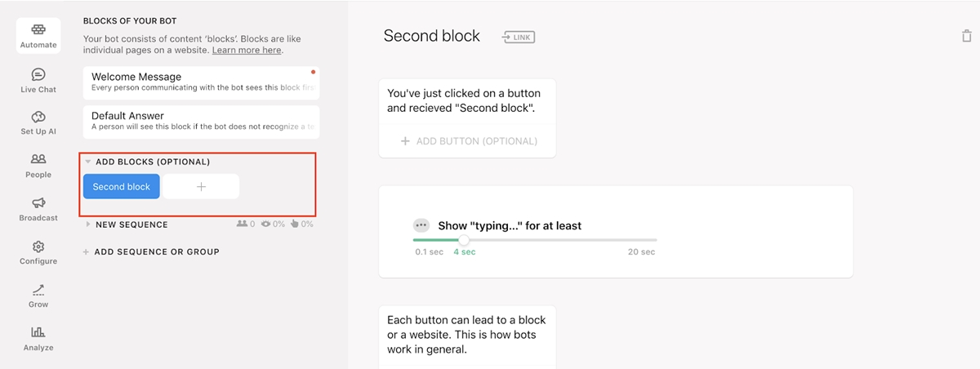Select the Default Answer block
980x369 pixels.
(x=201, y=121)
